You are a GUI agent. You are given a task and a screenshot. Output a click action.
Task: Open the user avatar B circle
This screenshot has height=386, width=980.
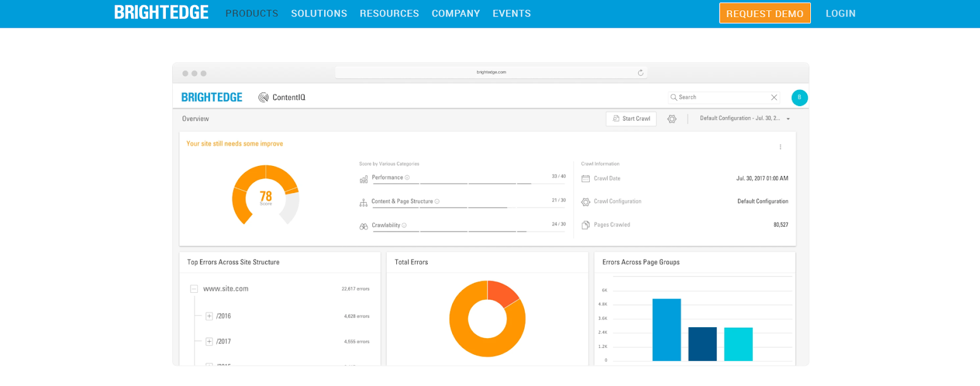click(799, 97)
